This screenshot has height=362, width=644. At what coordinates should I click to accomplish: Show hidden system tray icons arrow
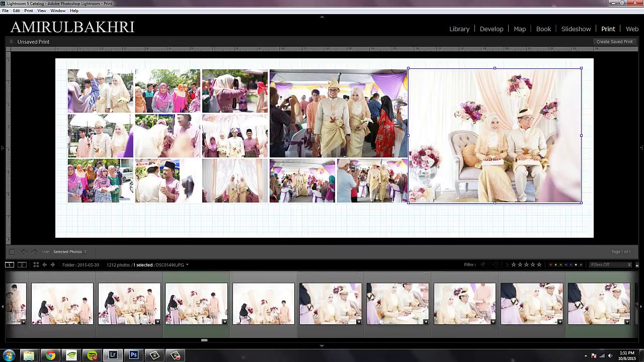586,356
